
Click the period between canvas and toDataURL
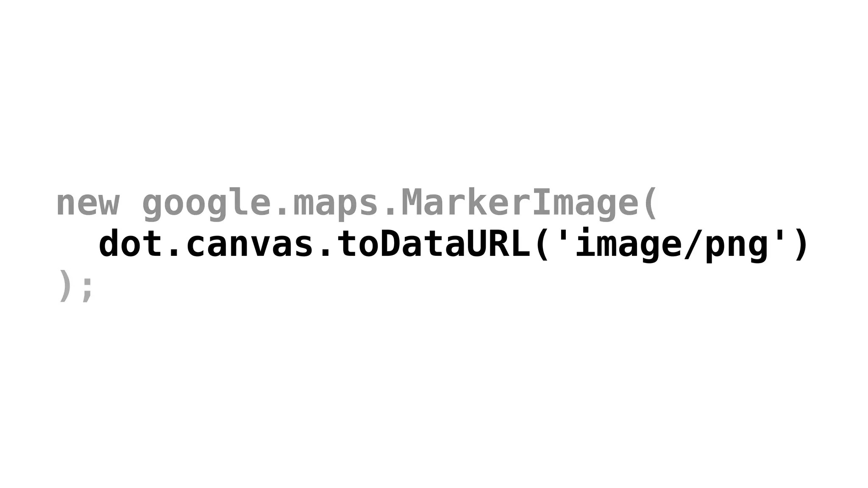tap(325, 252)
